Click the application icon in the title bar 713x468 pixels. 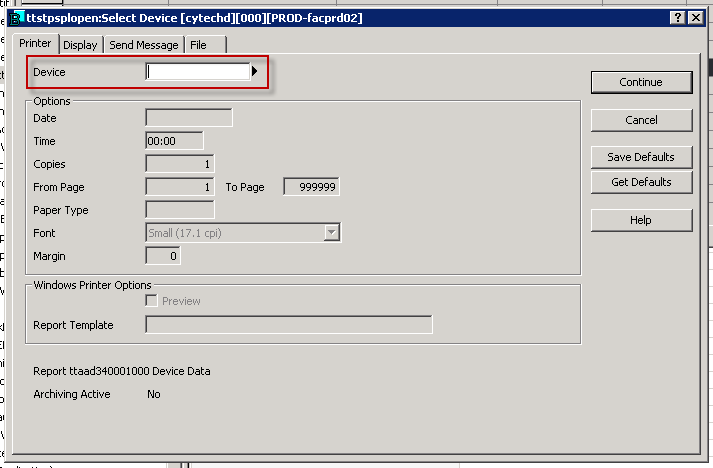tap(17, 18)
